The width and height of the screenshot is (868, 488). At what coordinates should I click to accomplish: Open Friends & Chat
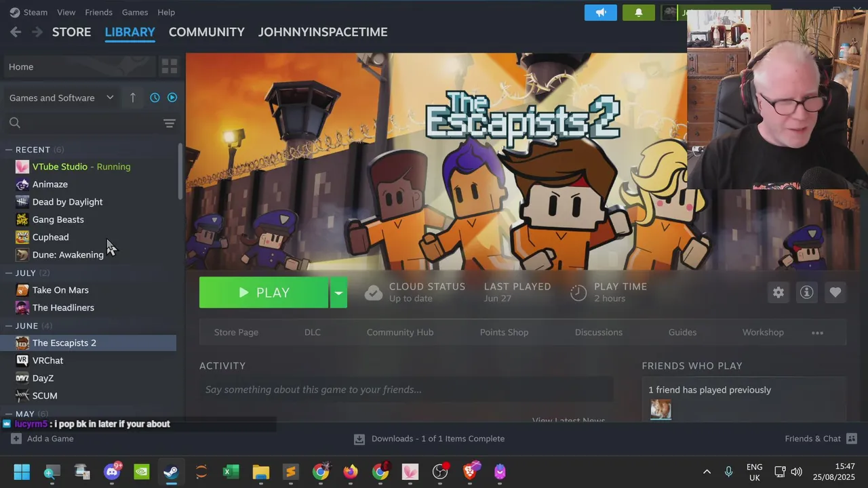[x=821, y=439]
